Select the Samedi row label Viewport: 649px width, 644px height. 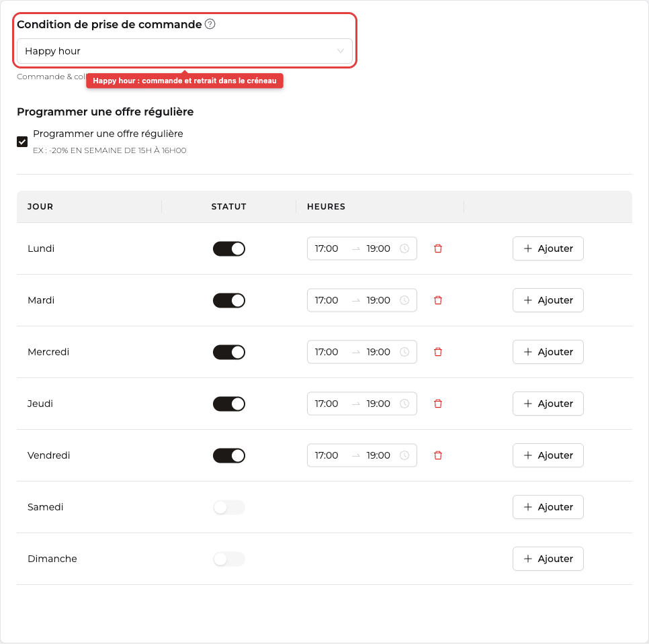[46, 507]
